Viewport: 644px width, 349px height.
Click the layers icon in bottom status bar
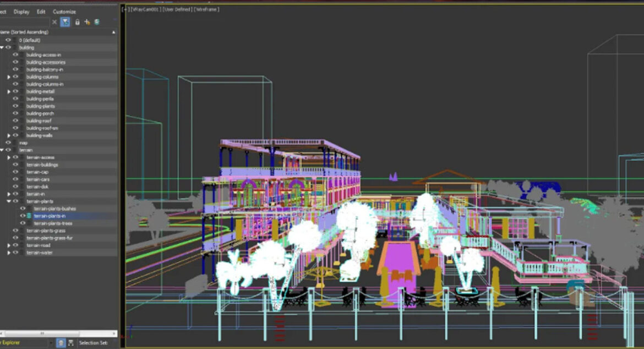61,341
